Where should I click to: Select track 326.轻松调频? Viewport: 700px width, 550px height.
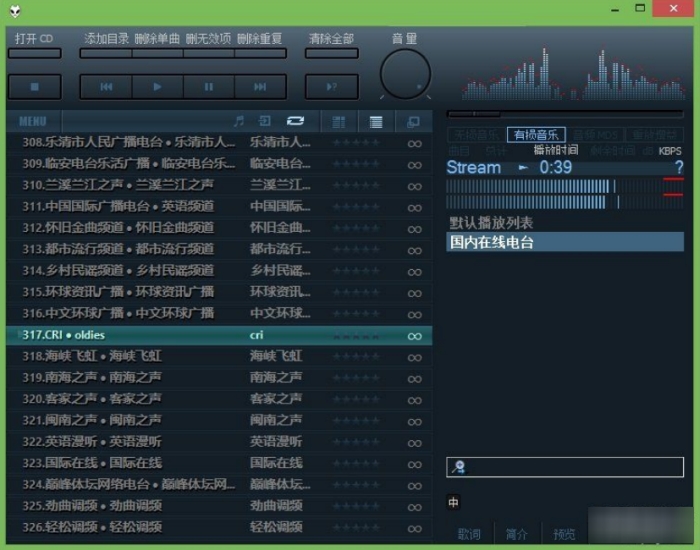click(219, 528)
